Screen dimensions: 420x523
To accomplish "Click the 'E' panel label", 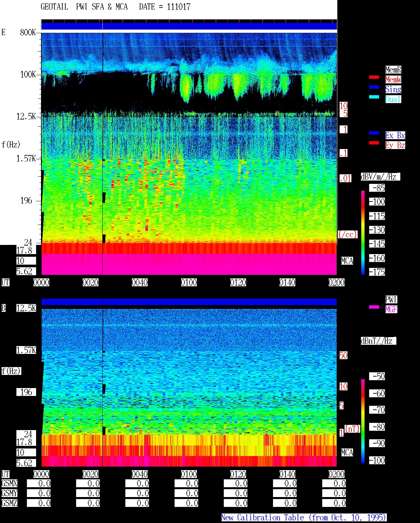I will [x=4, y=32].
